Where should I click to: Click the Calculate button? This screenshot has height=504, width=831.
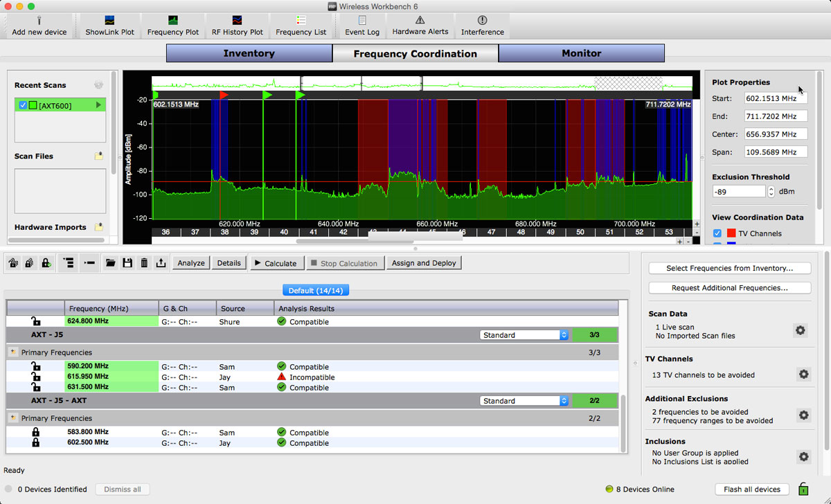click(x=275, y=263)
